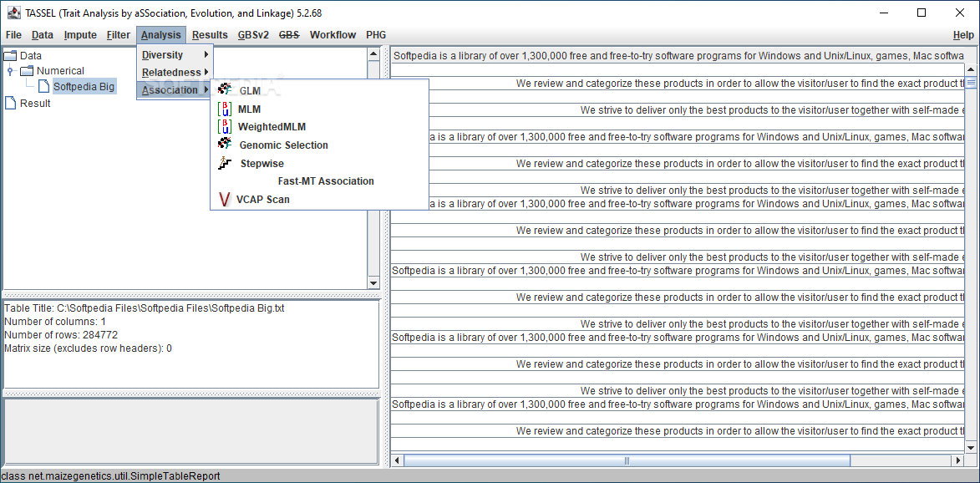Open the Impute menu
The height and width of the screenshot is (483, 980).
pos(80,35)
